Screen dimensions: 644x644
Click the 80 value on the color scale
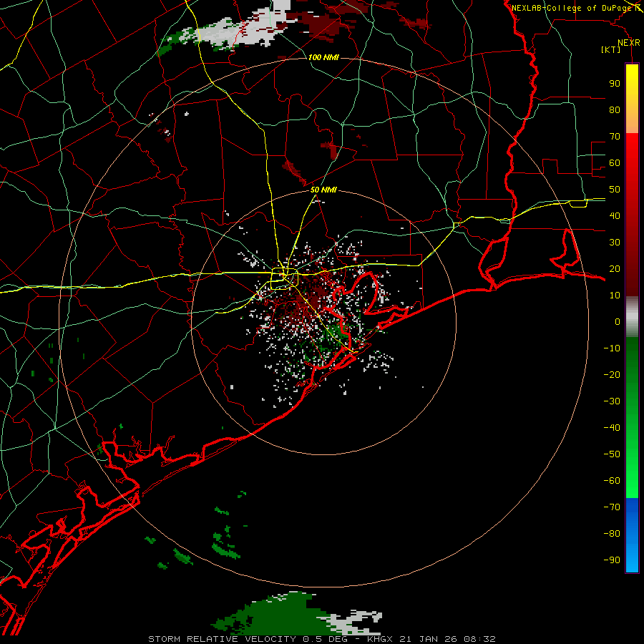click(x=615, y=109)
